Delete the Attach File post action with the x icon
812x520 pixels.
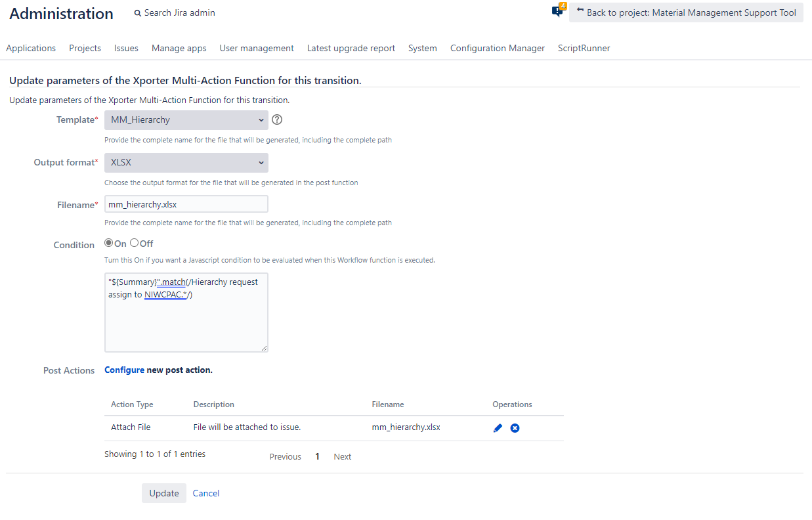click(515, 427)
